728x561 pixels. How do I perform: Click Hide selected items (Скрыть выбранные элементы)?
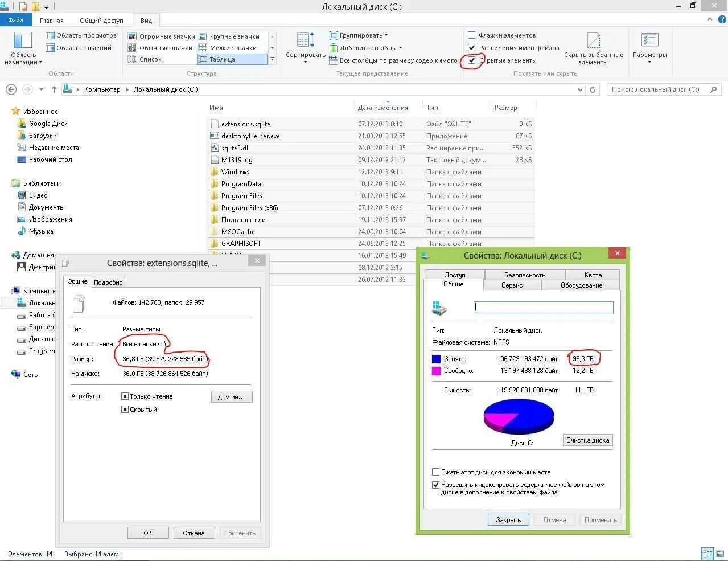click(593, 48)
